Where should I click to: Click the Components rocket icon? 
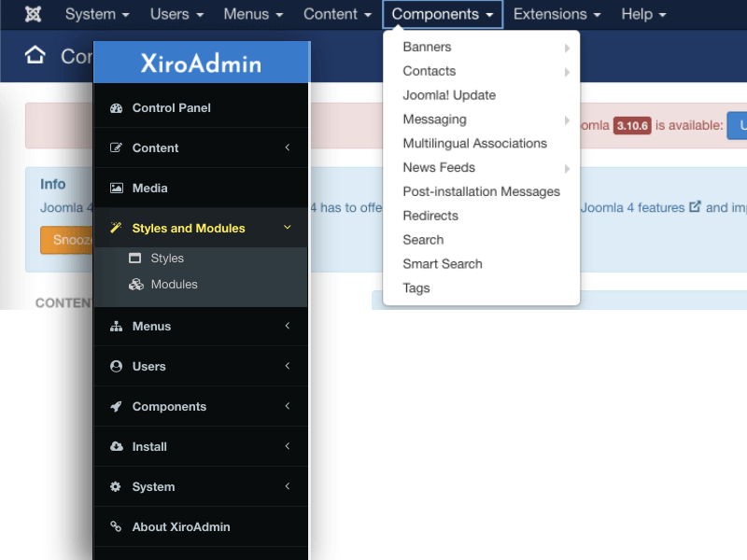tap(116, 406)
